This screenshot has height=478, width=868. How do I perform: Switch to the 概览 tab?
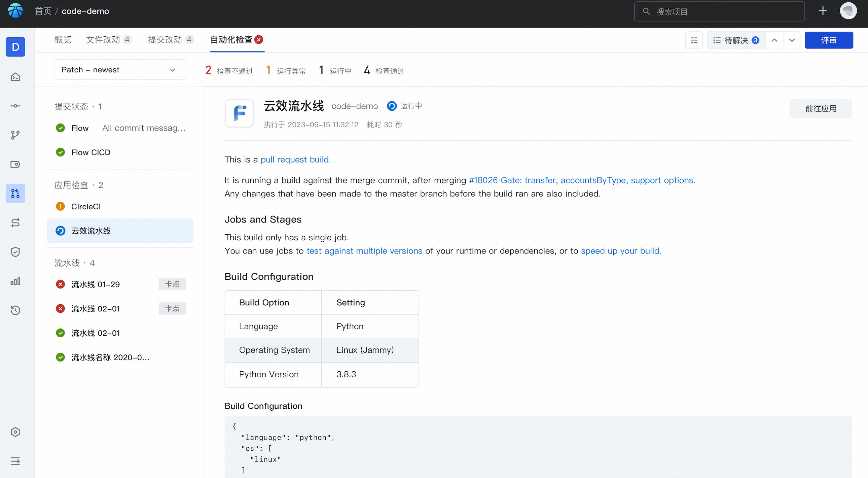[x=63, y=40]
